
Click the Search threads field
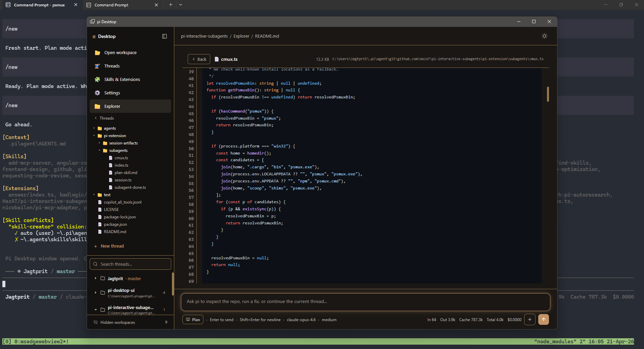130,264
